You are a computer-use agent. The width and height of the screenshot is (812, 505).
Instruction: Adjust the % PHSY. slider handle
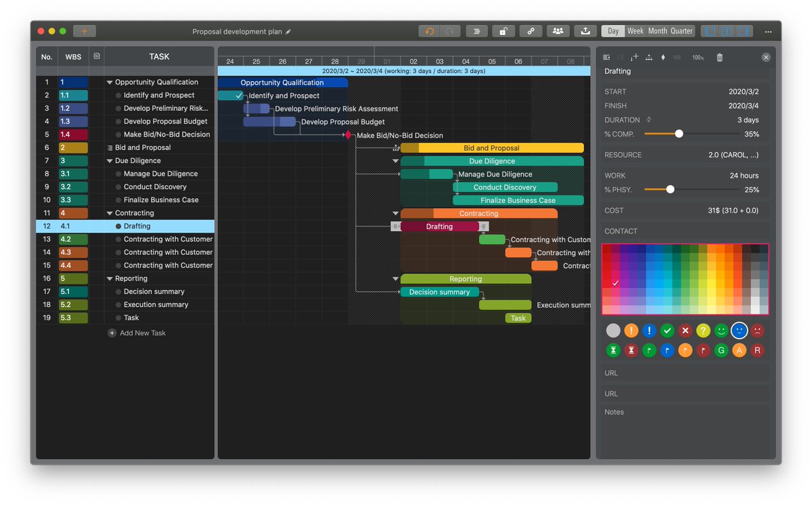pos(670,190)
